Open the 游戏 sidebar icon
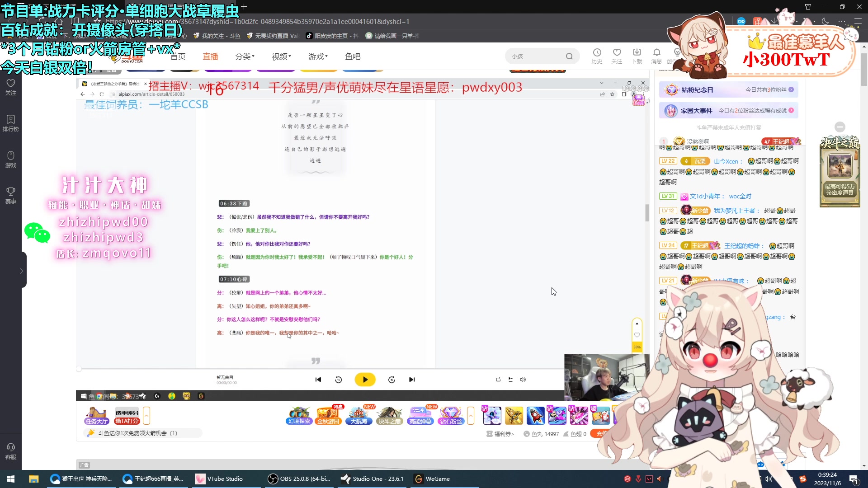Image resolution: width=868 pixels, height=488 pixels. [x=11, y=159]
